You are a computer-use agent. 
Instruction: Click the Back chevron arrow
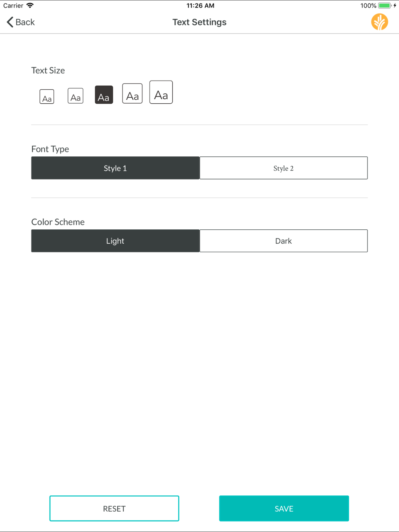(10, 22)
